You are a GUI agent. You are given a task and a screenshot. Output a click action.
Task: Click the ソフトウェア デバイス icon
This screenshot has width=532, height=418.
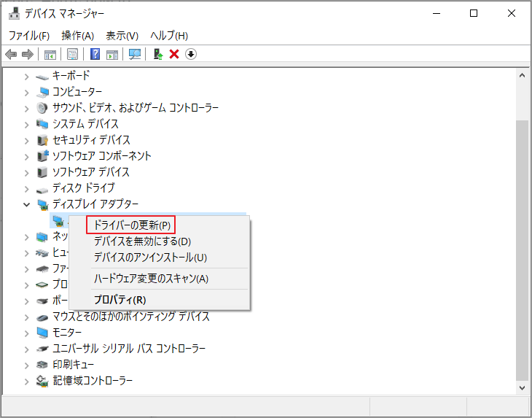click(x=42, y=172)
